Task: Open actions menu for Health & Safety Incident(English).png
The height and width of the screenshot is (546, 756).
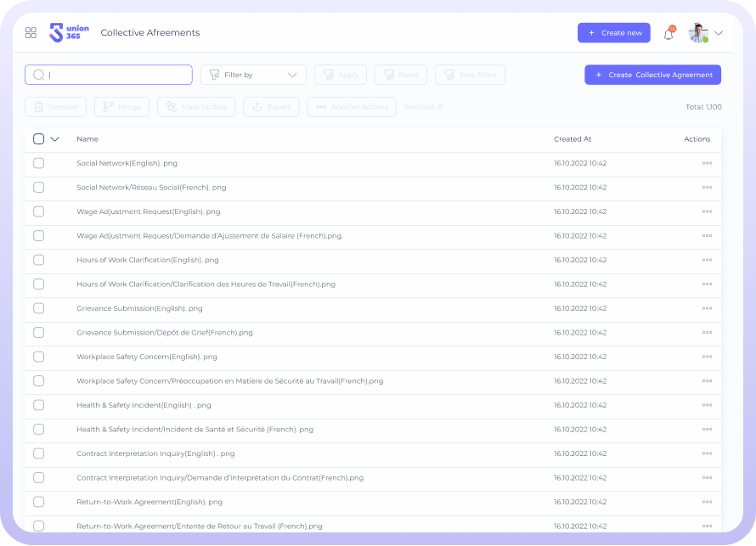Action: click(707, 405)
